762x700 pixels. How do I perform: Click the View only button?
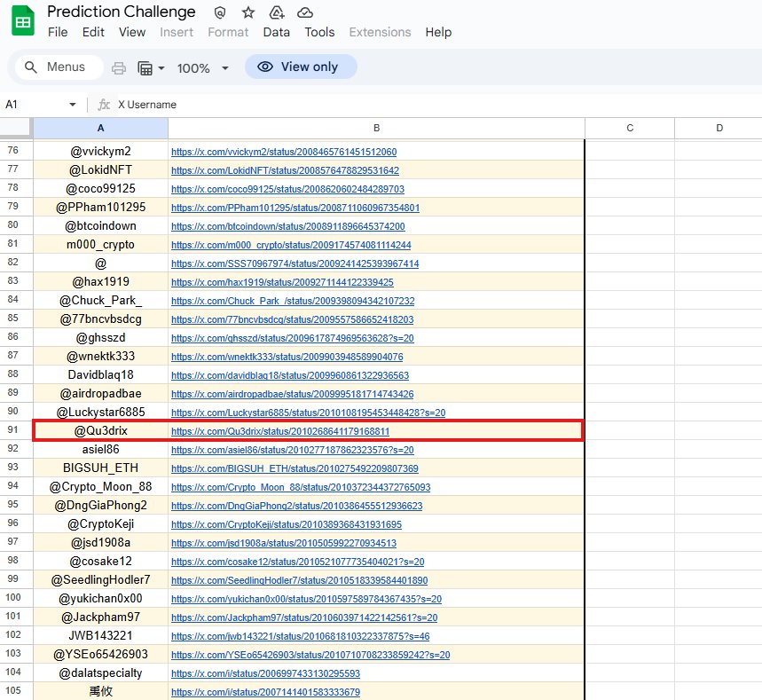point(301,67)
